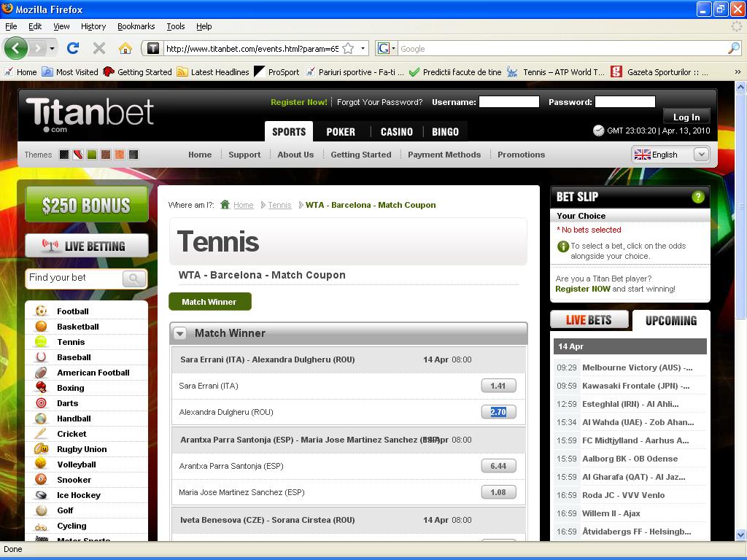Viewport: 747px width, 560px height.
Task: Open the Promotions nav link
Action: [x=521, y=155]
